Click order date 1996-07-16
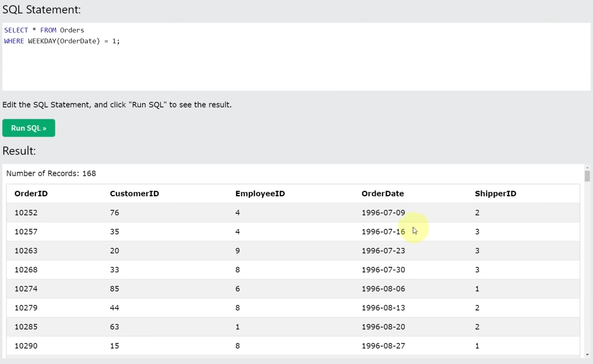The height and width of the screenshot is (364, 593). (x=383, y=232)
